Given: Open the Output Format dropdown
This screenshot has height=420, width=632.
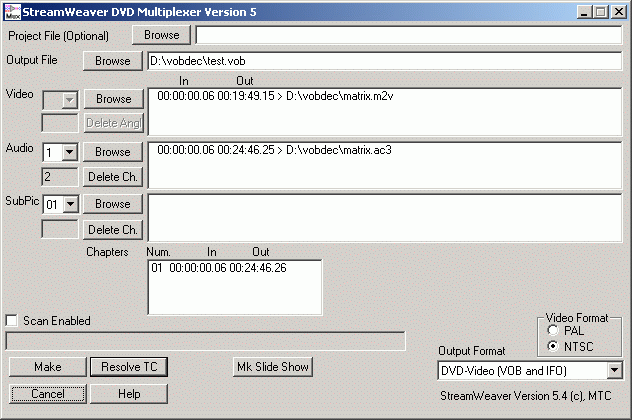Looking at the screenshot, I should tap(615, 370).
